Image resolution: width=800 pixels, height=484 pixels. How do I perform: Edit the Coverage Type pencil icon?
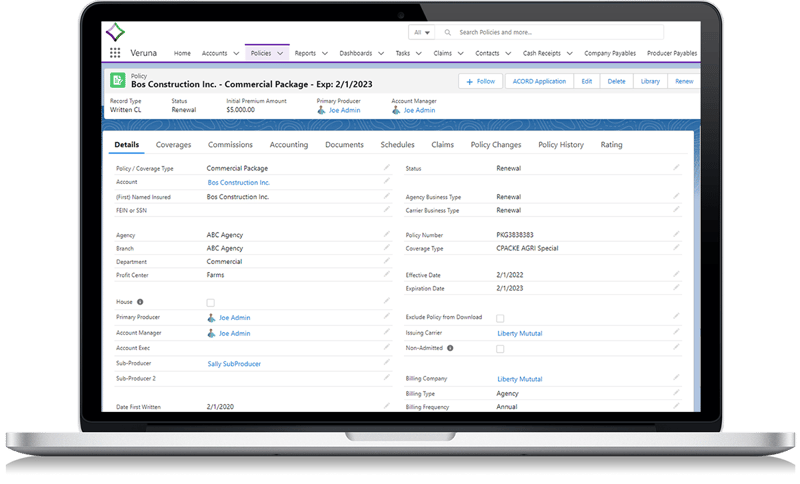[676, 247]
